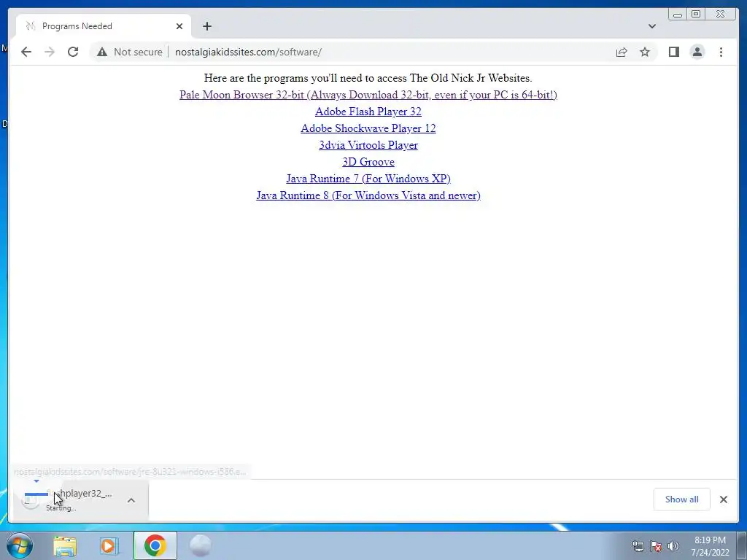Click the 3dvia Virtools Player link
This screenshot has height=560, width=747.
pyautogui.click(x=368, y=145)
